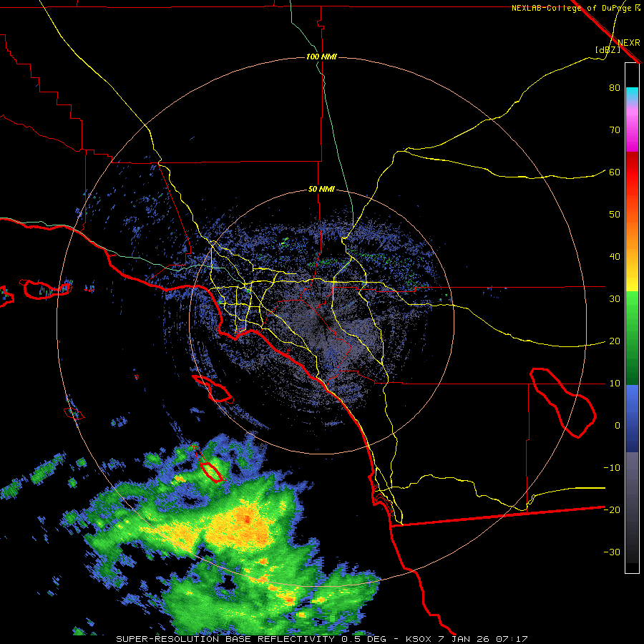Click the 20 value on the dBZ scale
Screen dimensions: 644x644
pos(615,341)
